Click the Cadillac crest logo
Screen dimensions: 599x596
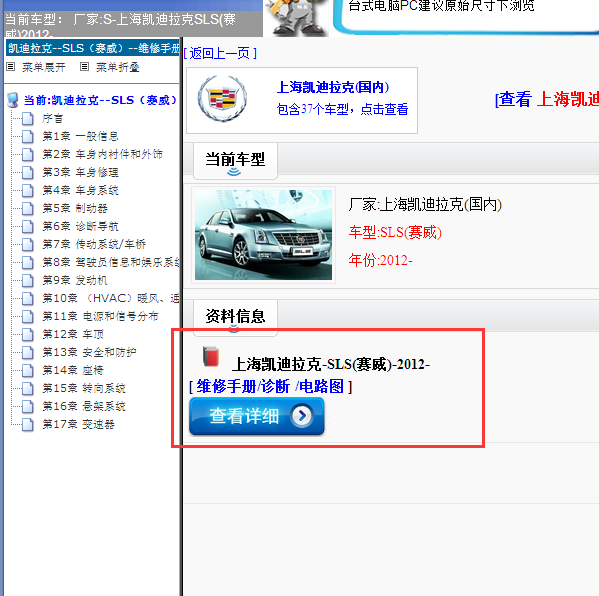click(222, 99)
